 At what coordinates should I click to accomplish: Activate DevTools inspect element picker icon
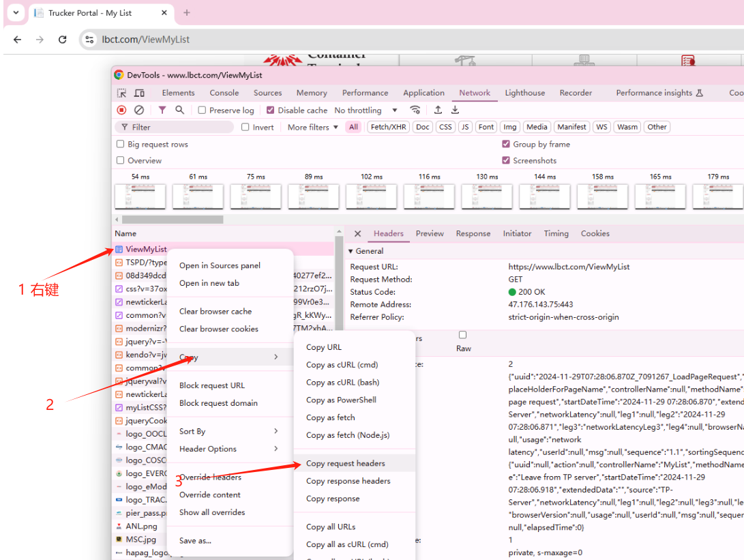pos(122,93)
